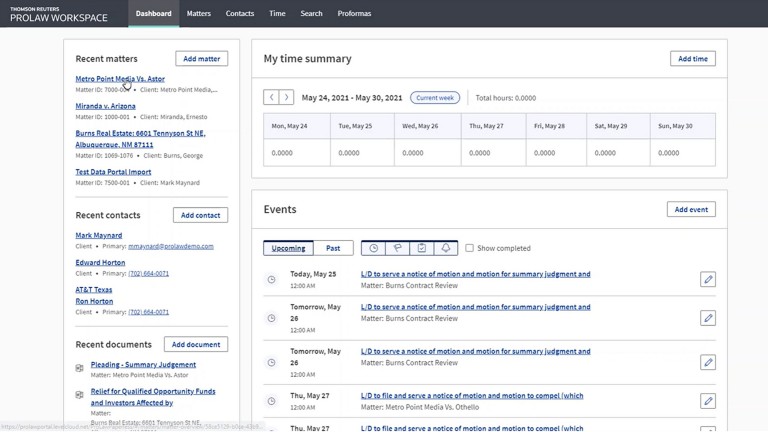Click Mark Maynard's email address link
This screenshot has width=768, height=432.
click(170, 246)
